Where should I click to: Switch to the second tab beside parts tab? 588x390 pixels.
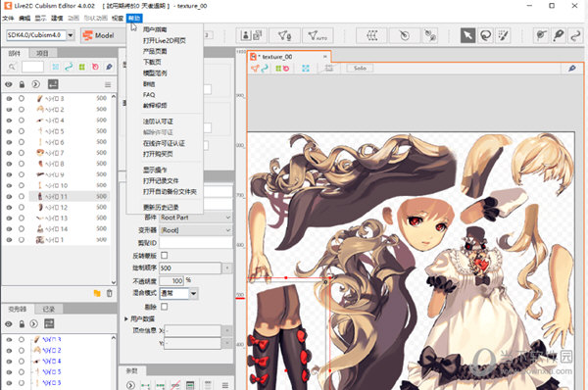point(42,53)
